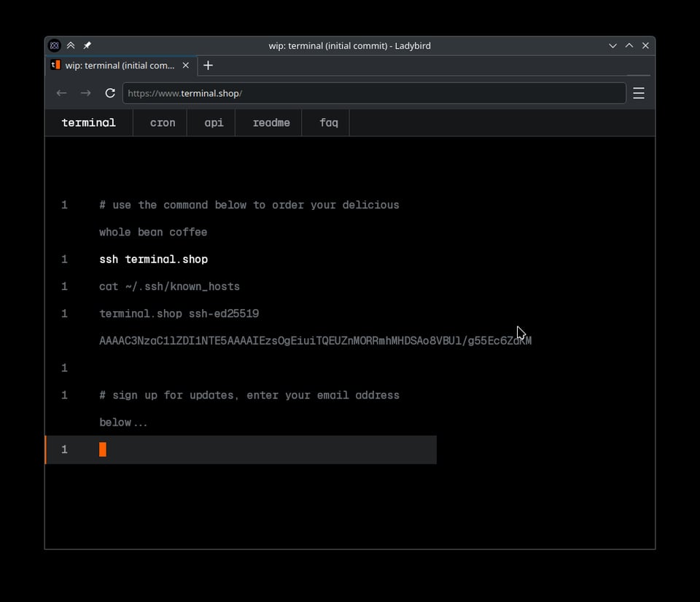Maximize the Ladybird window
The image size is (700, 602).
click(629, 45)
